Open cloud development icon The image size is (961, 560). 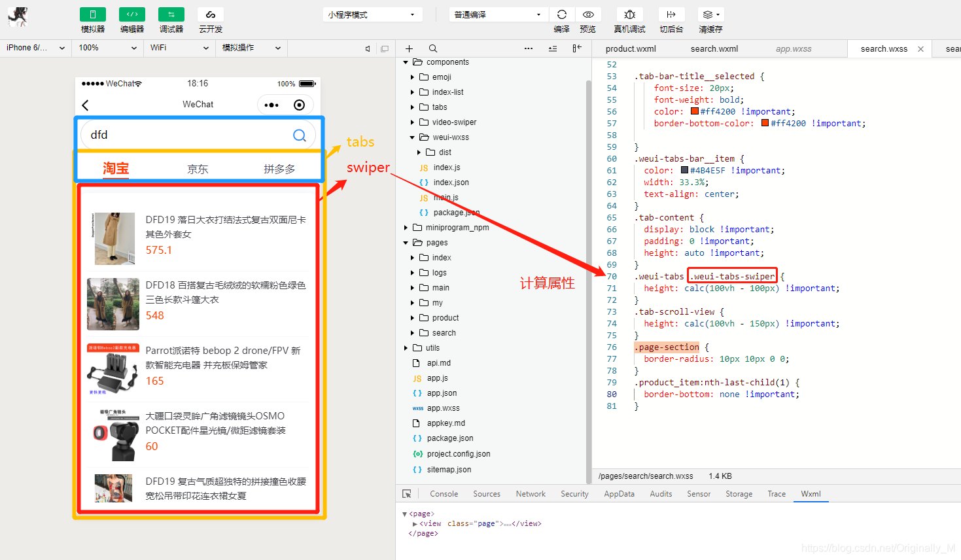pyautogui.click(x=211, y=14)
